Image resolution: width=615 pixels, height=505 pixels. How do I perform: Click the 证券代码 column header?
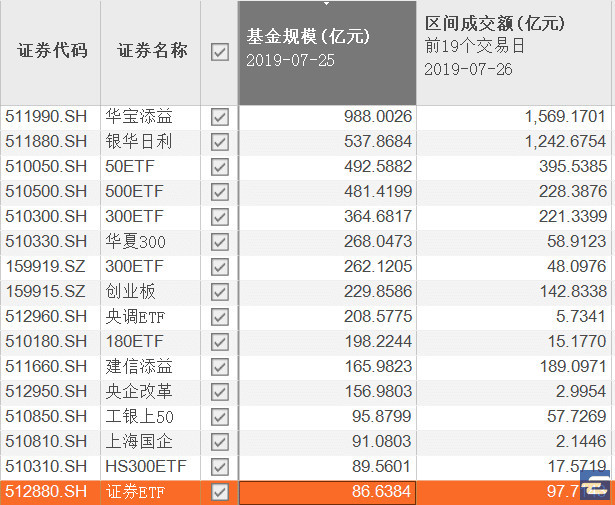52,51
